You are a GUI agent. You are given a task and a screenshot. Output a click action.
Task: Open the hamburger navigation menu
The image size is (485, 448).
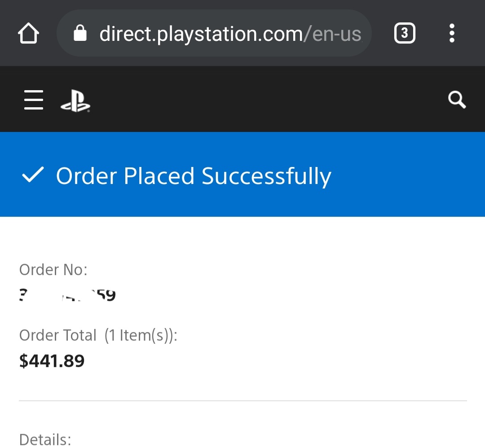pos(34,100)
